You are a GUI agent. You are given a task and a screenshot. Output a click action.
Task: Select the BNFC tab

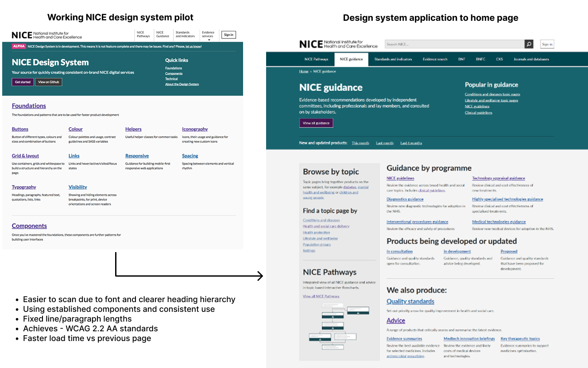[480, 59]
